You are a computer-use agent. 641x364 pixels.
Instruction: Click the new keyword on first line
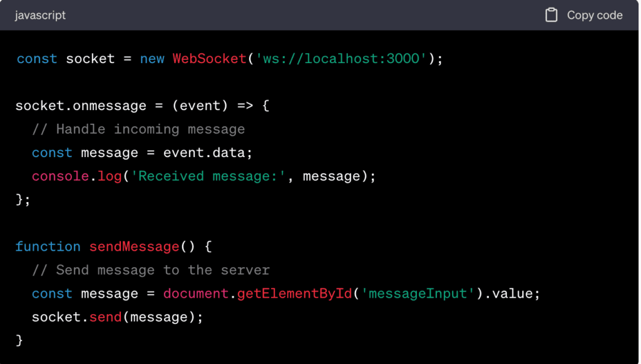pyautogui.click(x=152, y=59)
